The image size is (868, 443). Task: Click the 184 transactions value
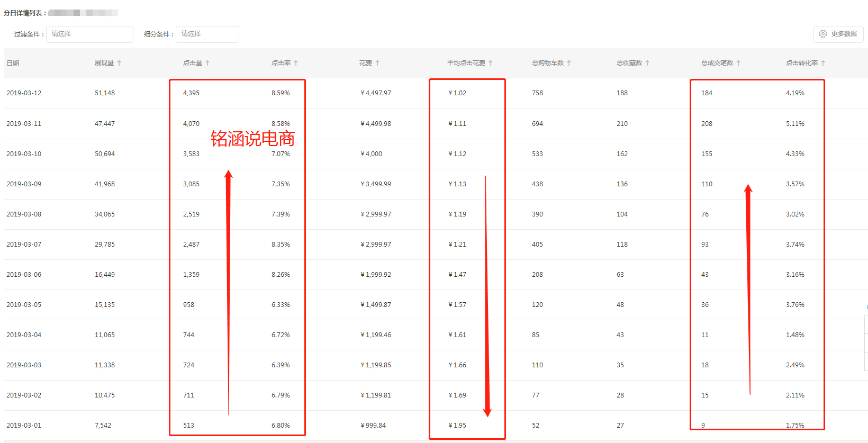pos(707,93)
